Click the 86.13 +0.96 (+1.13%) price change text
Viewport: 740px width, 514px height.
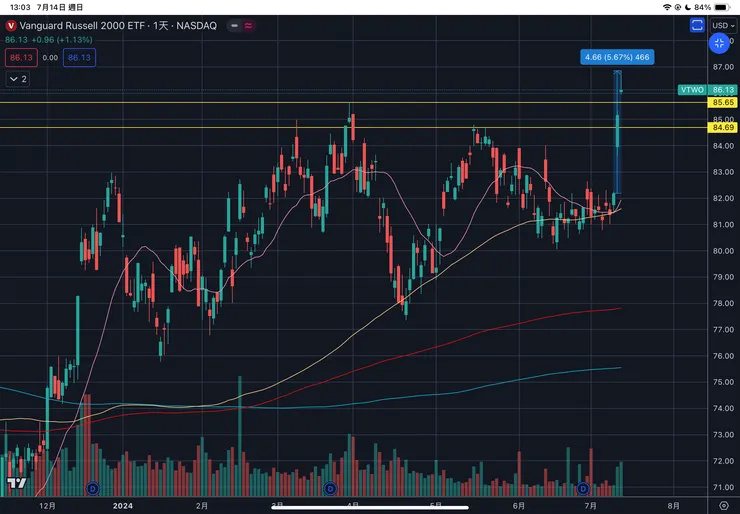point(49,40)
